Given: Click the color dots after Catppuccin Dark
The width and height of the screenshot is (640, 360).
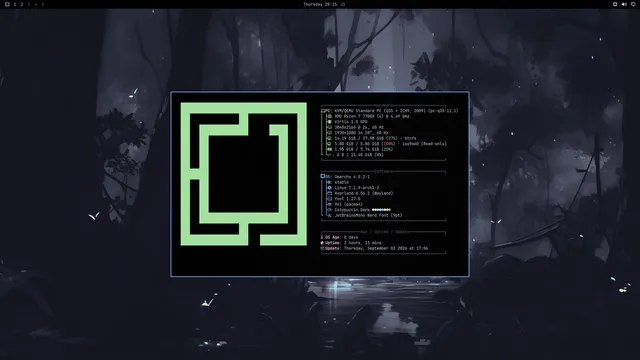Looking at the screenshot, I should coord(381,210).
